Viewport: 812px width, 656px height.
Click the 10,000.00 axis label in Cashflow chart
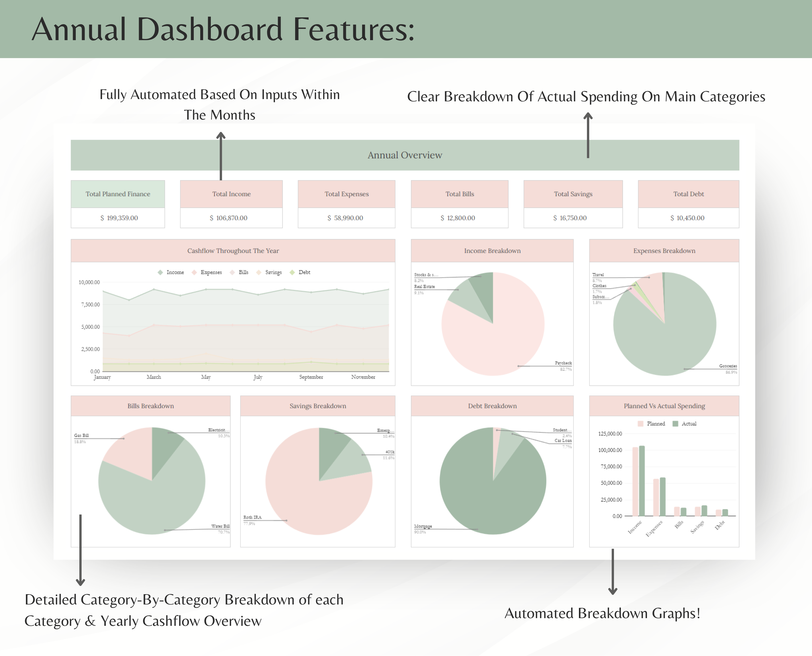pos(89,282)
